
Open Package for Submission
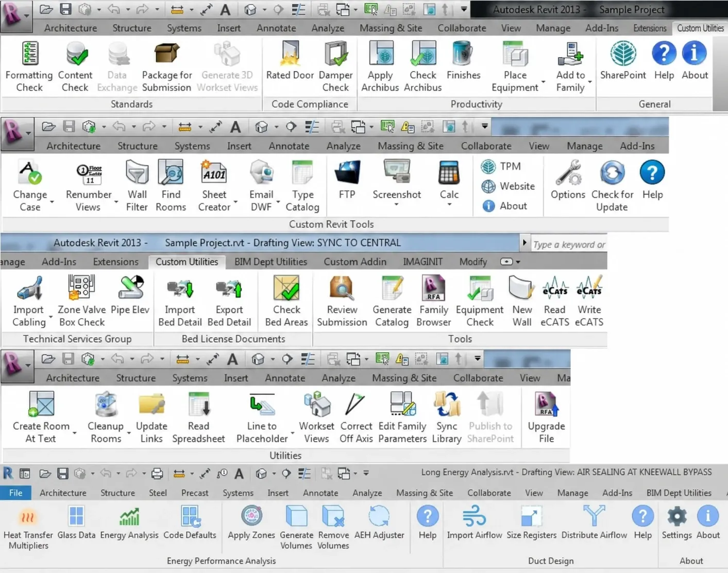166,67
